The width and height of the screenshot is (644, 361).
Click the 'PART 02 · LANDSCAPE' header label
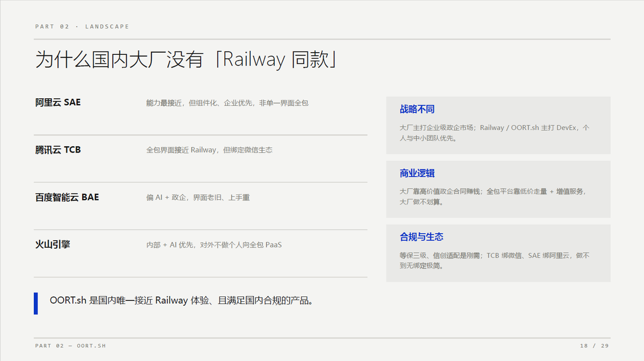(x=82, y=26)
